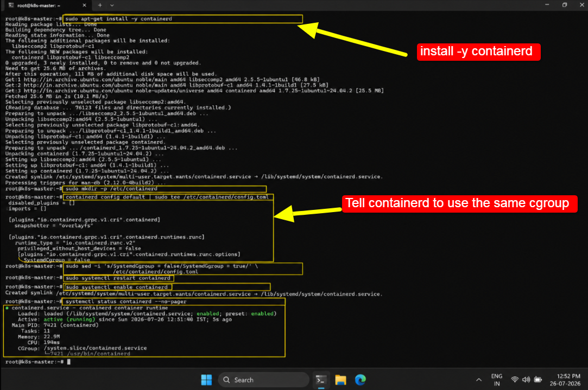Viewport: 588px width, 390px height.
Task: Open the clock showing 12:52 PM
Action: [x=565, y=380]
